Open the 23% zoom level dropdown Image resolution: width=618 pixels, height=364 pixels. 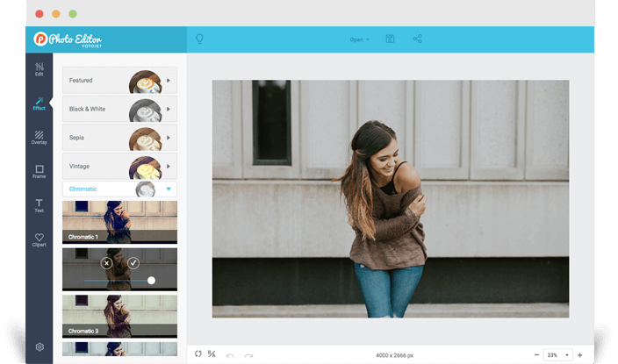(557, 355)
